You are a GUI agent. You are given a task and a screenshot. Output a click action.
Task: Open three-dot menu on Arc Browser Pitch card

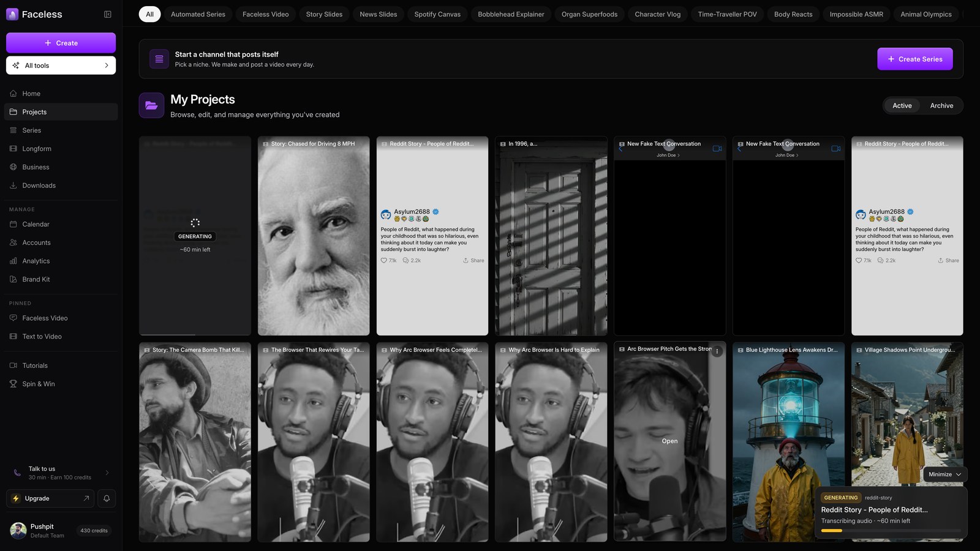point(717,351)
